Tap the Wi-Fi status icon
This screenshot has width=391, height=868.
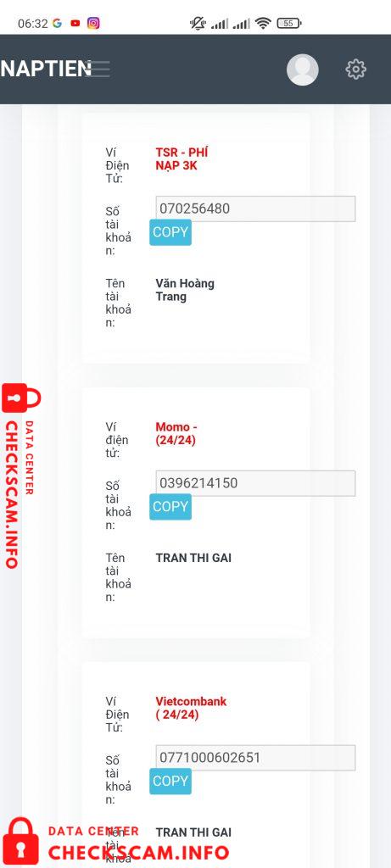[x=263, y=23]
